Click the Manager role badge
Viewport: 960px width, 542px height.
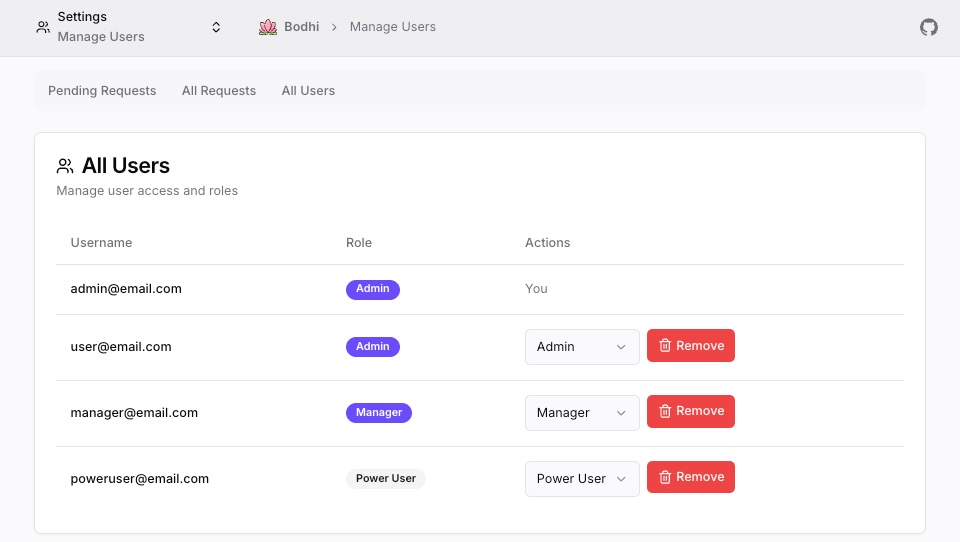click(x=378, y=412)
